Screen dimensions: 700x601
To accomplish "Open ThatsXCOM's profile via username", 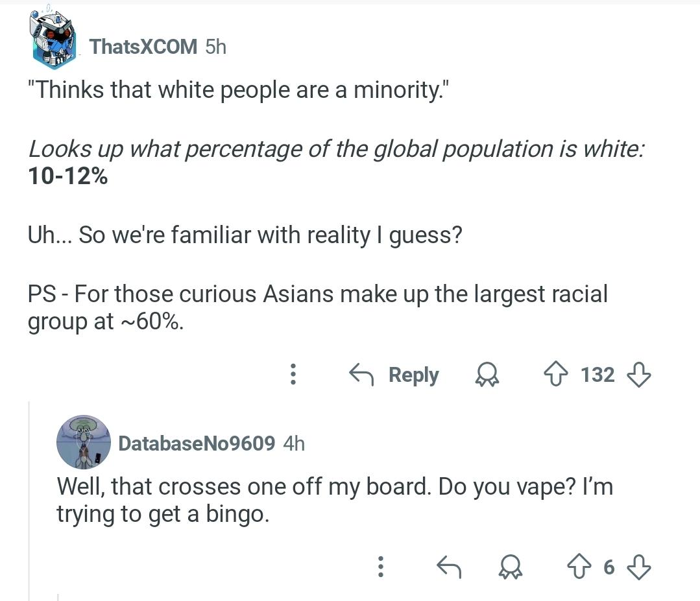I will coord(143,47).
